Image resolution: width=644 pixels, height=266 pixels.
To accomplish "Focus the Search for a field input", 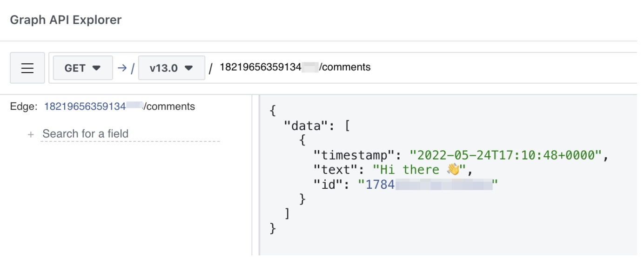I will [130, 134].
